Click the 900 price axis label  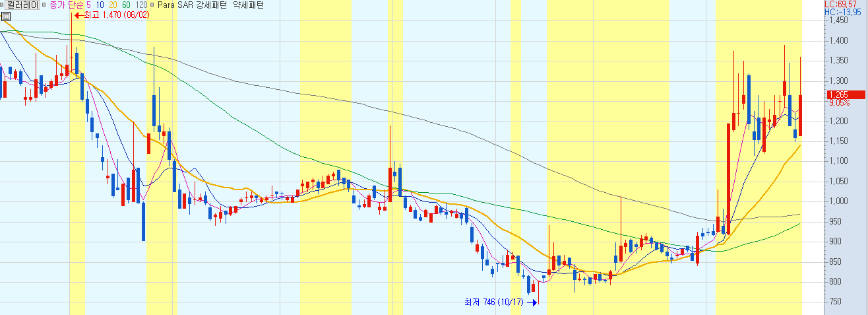point(837,241)
